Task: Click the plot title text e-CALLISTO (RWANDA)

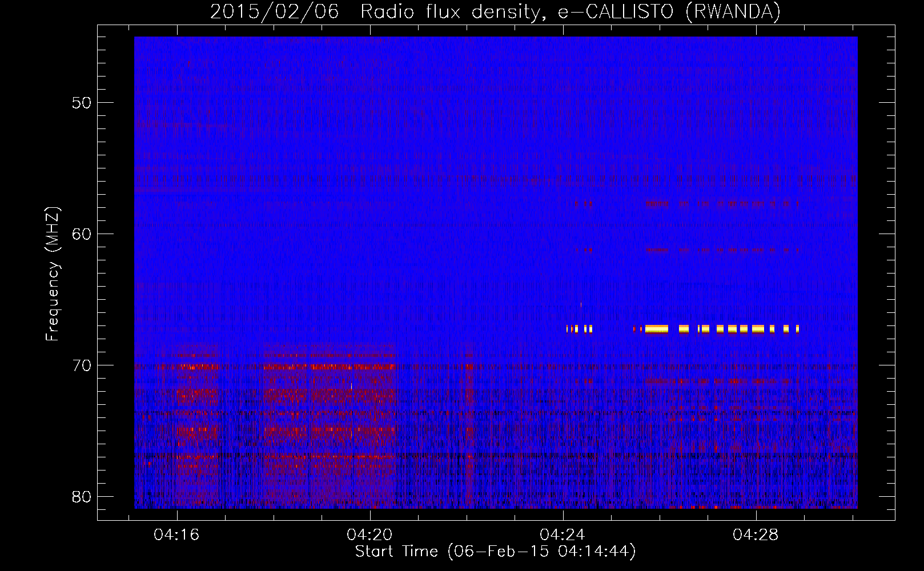Action: [x=669, y=11]
